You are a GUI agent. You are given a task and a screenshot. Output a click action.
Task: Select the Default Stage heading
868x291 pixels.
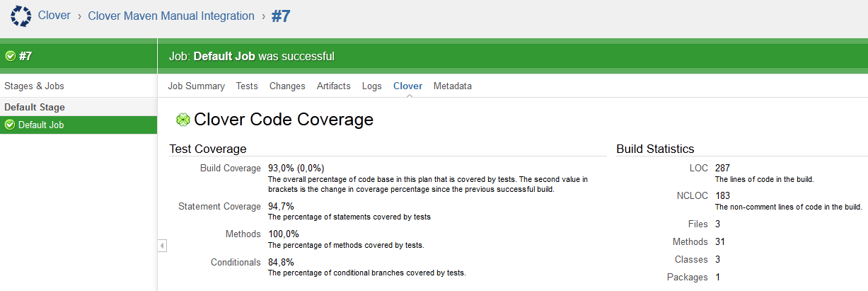[35, 108]
